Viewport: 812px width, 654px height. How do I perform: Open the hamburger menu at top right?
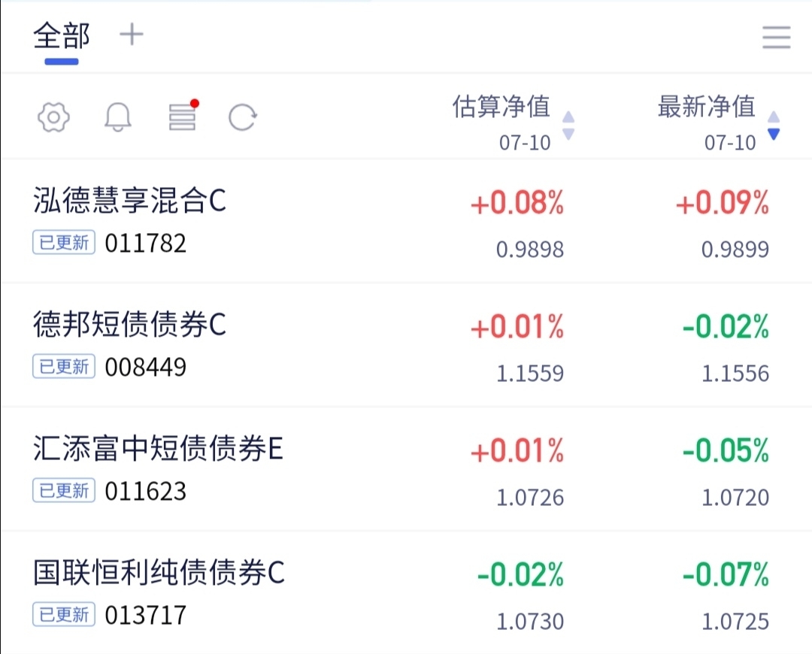click(776, 38)
